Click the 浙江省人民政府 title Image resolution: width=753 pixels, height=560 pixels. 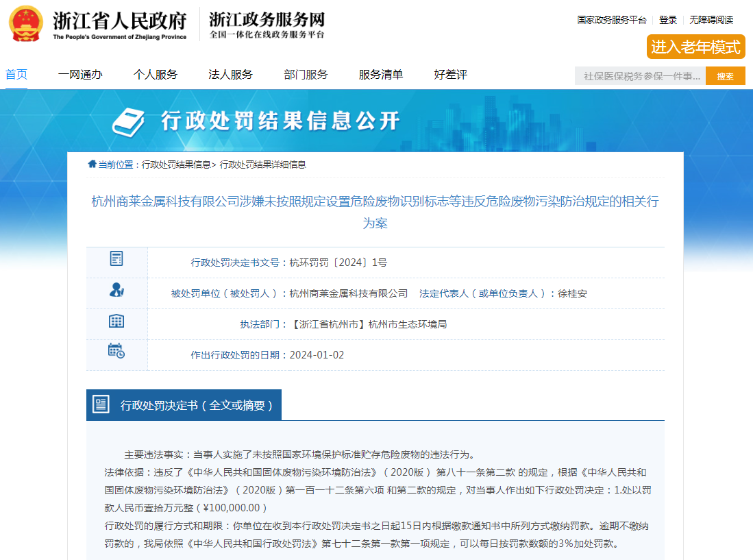click(120, 21)
